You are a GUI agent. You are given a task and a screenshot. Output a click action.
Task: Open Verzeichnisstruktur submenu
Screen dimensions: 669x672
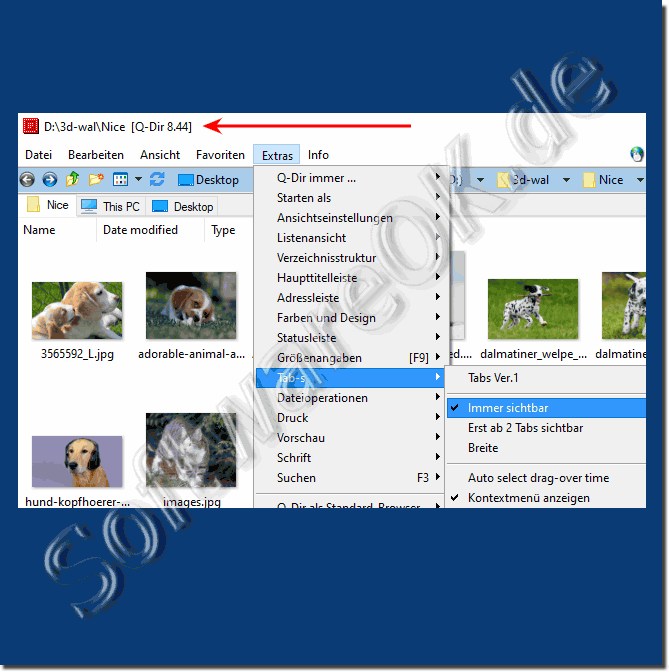(x=351, y=258)
